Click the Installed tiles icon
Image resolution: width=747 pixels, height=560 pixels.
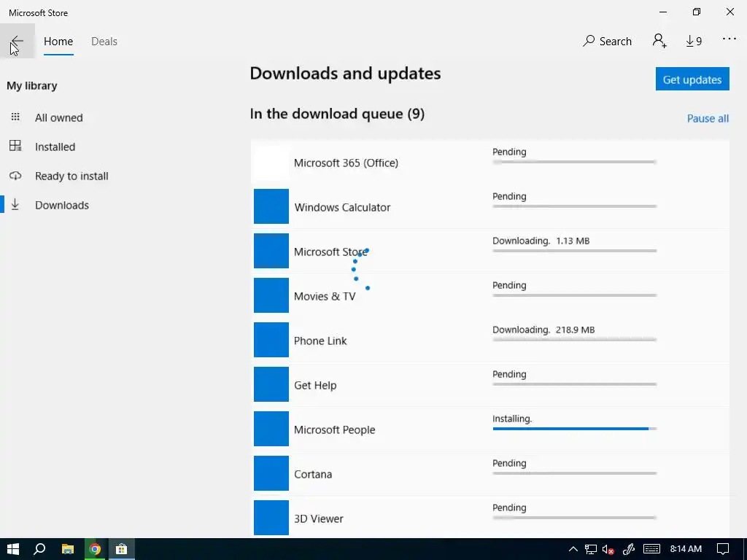click(15, 146)
